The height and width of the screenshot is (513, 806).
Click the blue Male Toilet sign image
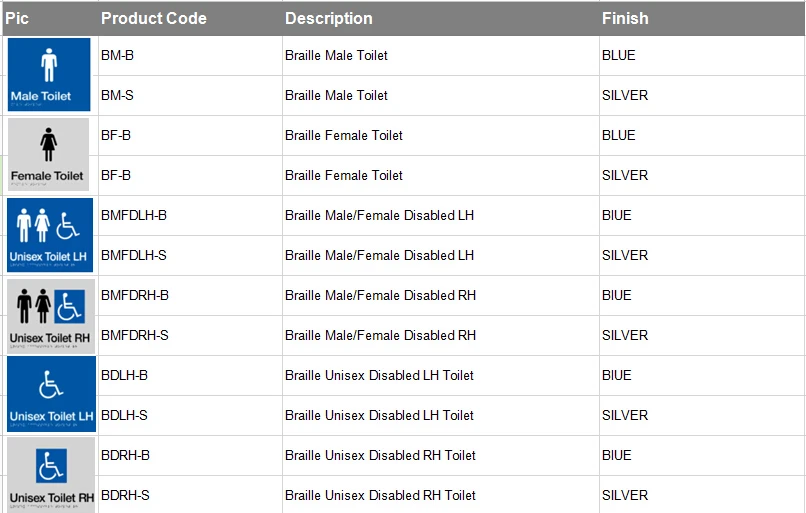(50, 75)
